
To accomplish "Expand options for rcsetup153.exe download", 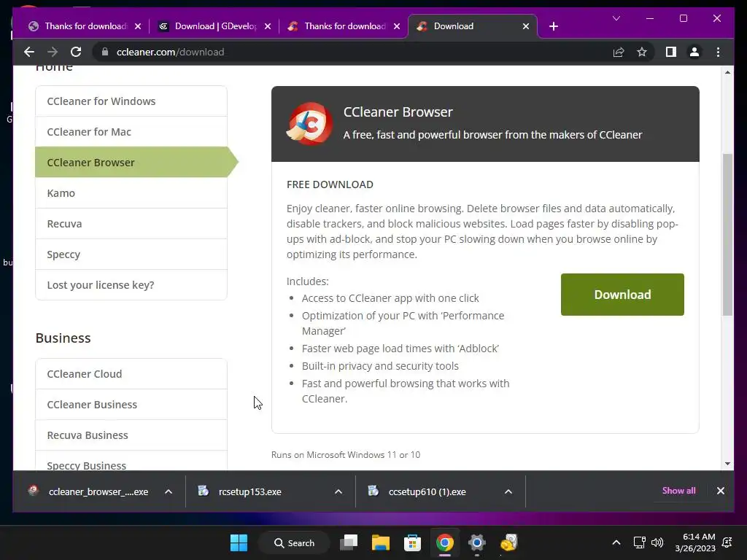I will click(x=338, y=491).
